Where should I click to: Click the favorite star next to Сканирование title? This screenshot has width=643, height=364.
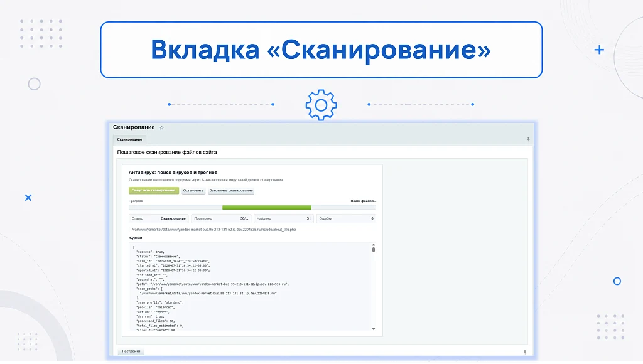[161, 127]
